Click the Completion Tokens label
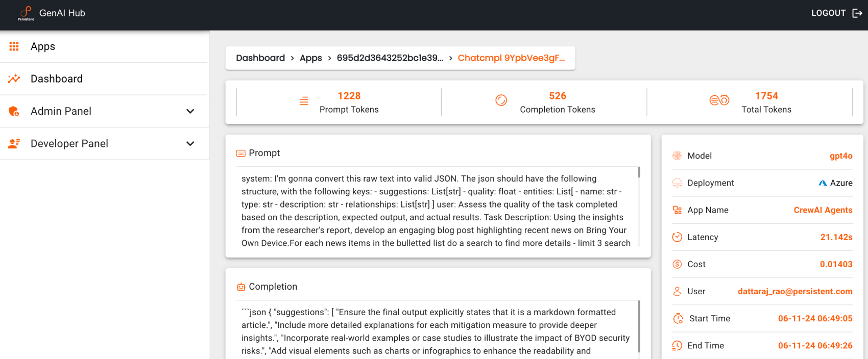 (x=558, y=110)
